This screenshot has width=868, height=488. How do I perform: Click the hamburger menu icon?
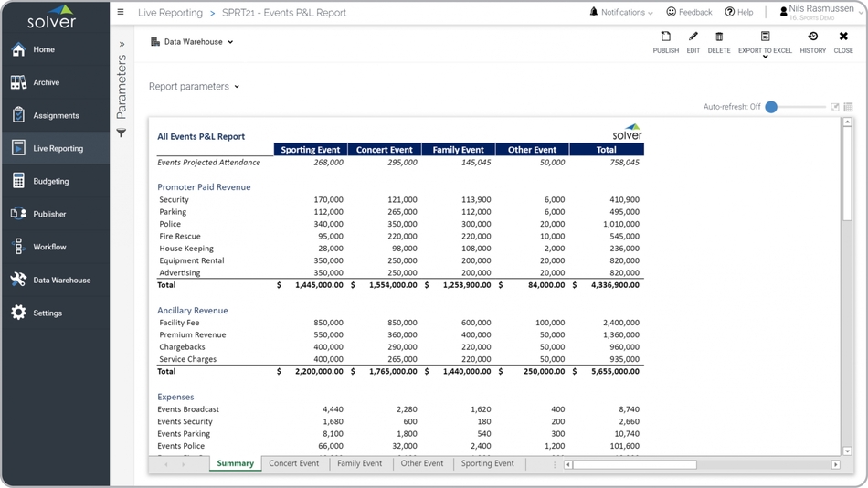coord(121,13)
